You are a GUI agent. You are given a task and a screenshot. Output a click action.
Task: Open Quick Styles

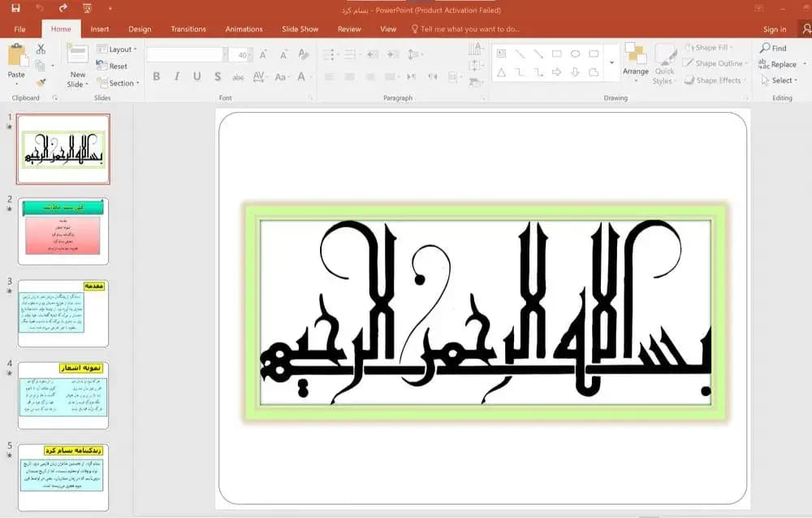pos(664,63)
